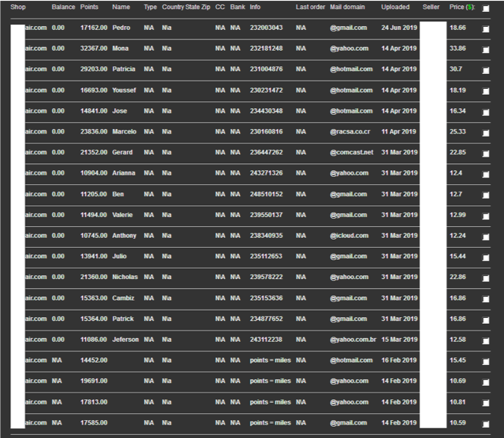504x438 pixels.
Task: Check the box for Pedro's row
Action: [x=486, y=29]
